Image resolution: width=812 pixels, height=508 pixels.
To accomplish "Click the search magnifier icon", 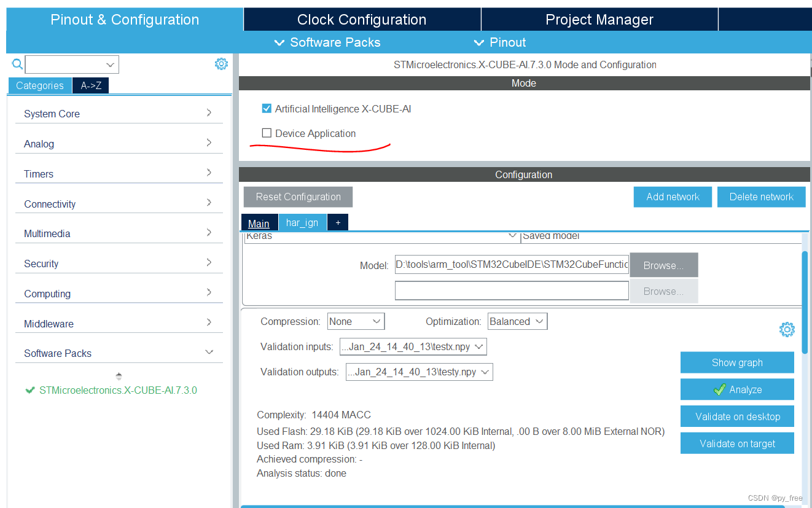I will tap(17, 64).
